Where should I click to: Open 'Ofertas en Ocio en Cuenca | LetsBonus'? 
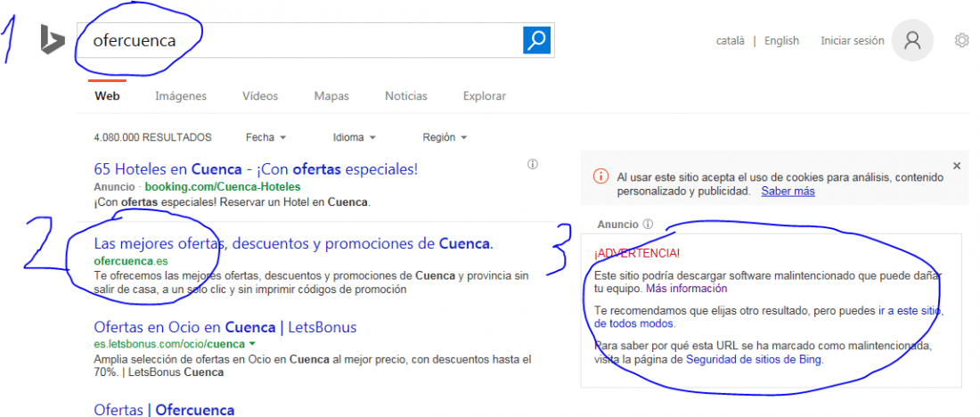225,328
